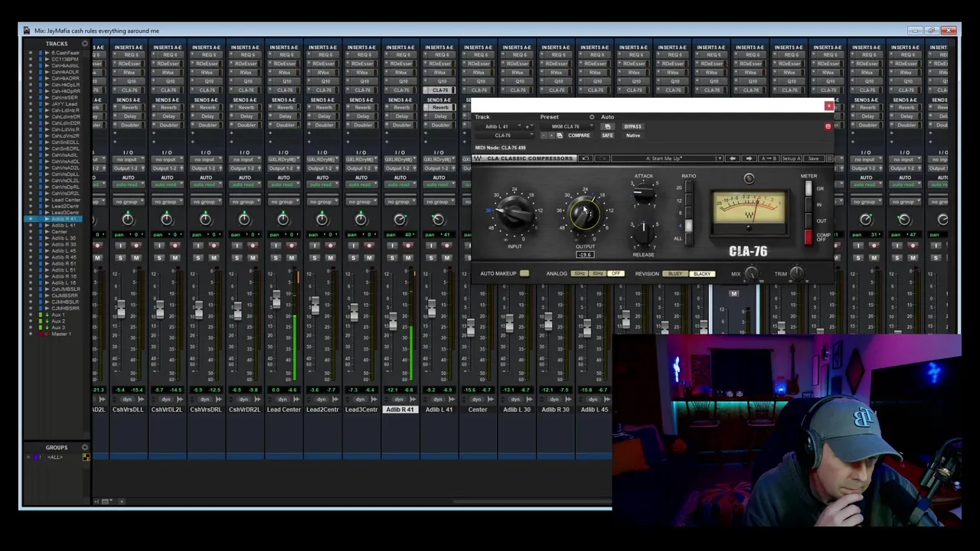The height and width of the screenshot is (551, 980).
Task: Open the MKM CLA 76 preset dropdown
Action: [567, 126]
